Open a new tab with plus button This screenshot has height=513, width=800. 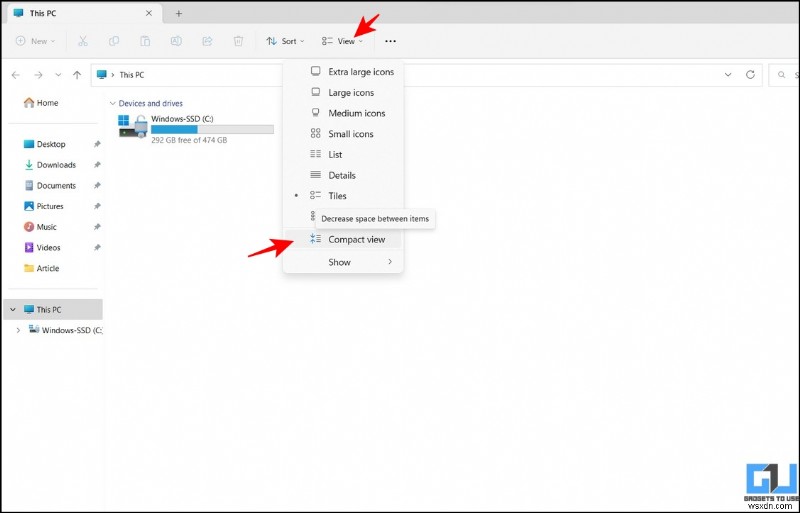(179, 14)
